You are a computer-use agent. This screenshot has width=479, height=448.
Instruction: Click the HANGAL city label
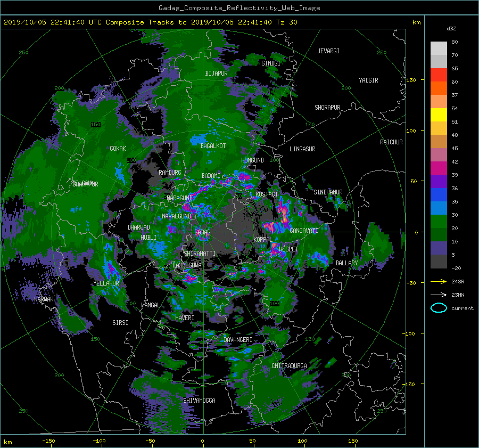(150, 305)
